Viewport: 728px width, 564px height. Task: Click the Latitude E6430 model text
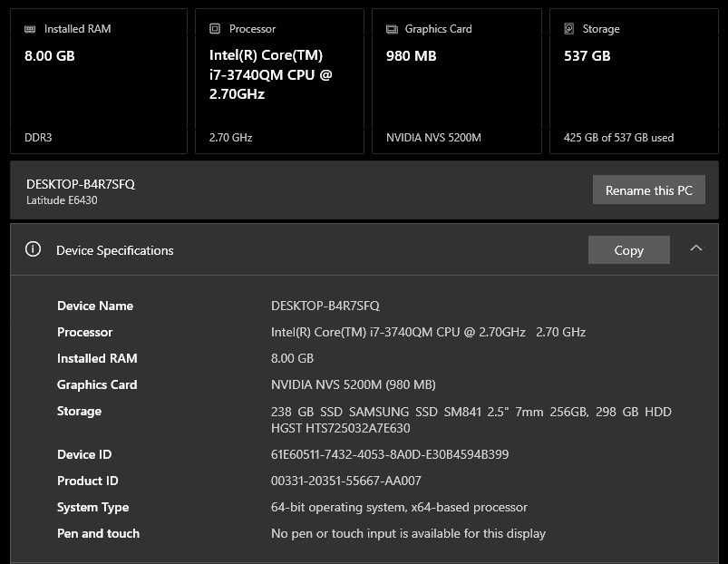[62, 200]
